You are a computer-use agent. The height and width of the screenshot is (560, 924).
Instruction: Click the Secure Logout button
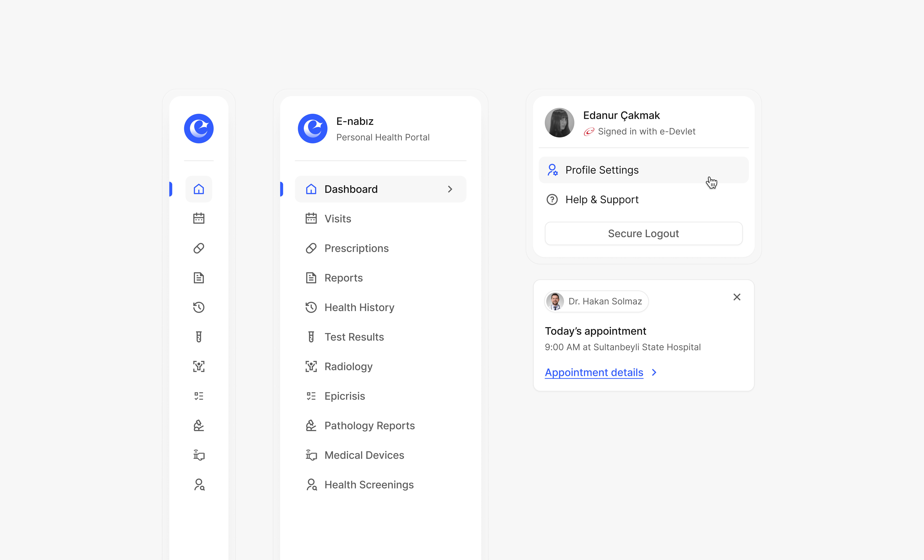tap(643, 233)
